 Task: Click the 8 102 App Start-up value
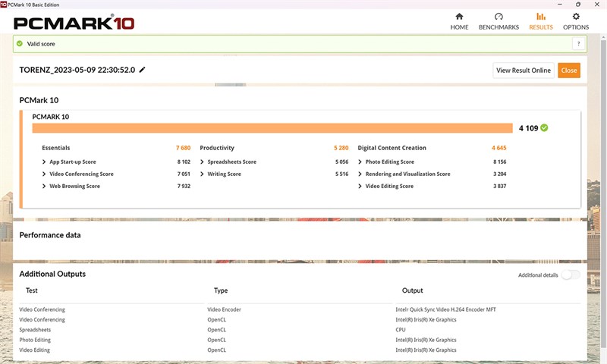pos(184,162)
